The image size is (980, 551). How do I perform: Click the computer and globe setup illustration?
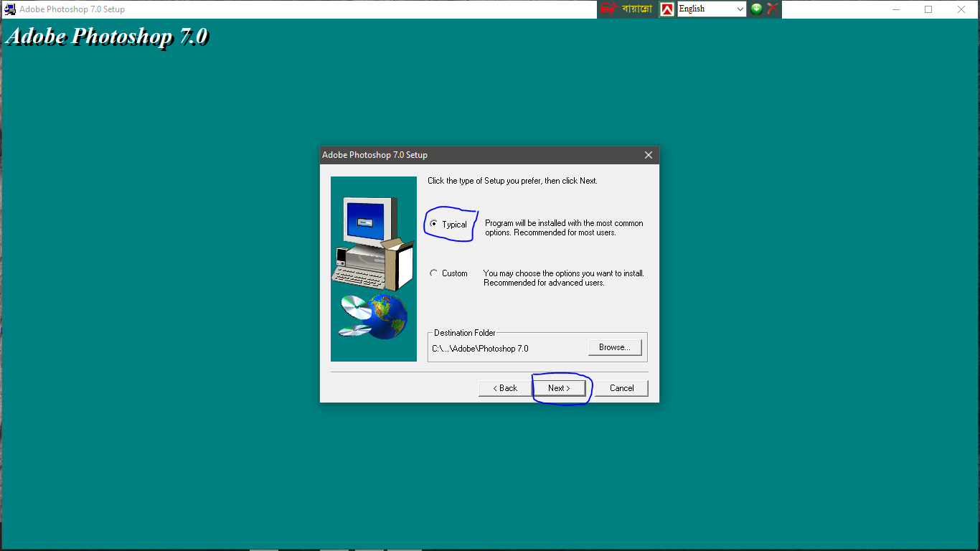click(x=374, y=269)
